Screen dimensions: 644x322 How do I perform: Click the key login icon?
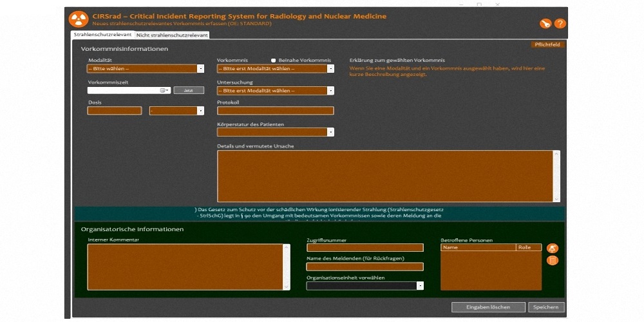click(545, 24)
